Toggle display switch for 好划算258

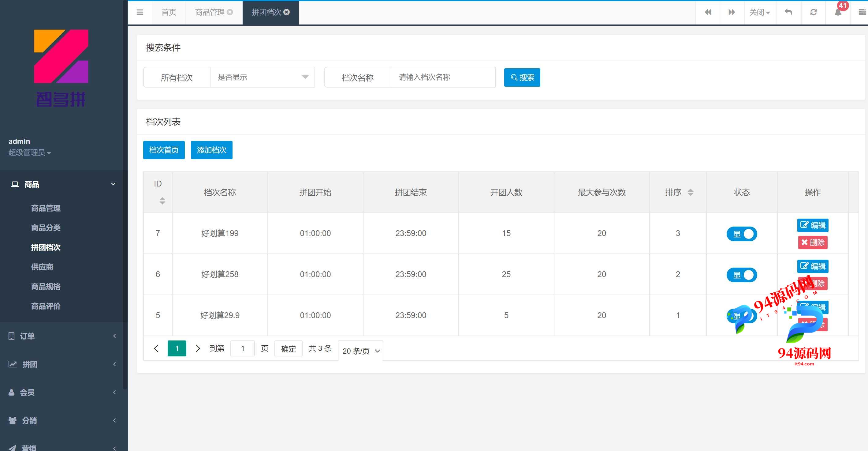point(742,275)
